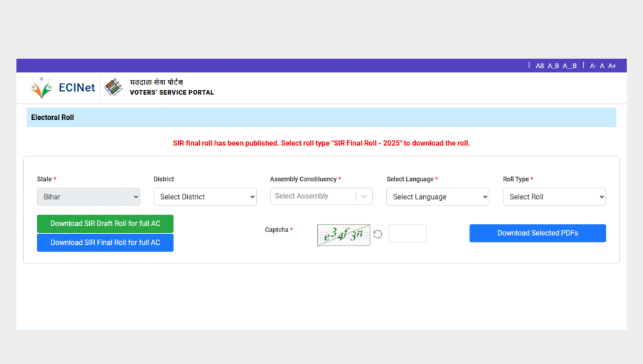Click the ECINet logo icon
The height and width of the screenshot is (364, 643).
[x=41, y=88]
